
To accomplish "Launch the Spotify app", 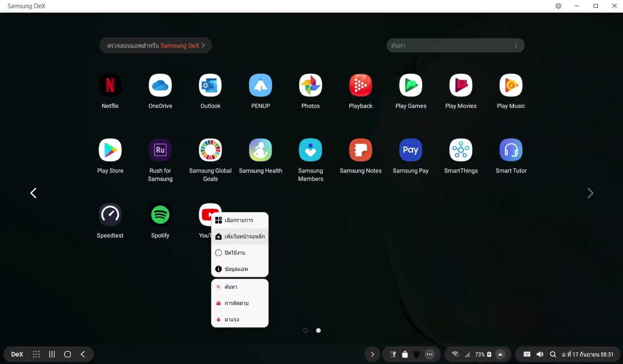I will click(160, 215).
